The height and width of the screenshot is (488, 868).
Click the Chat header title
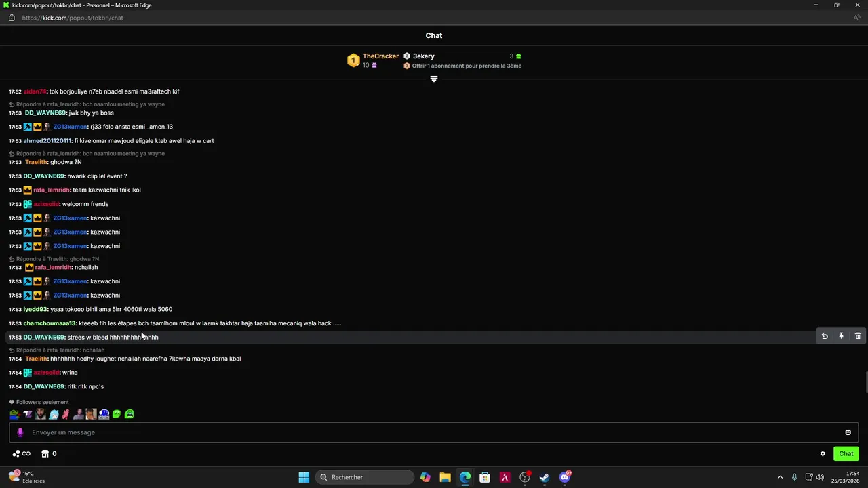[434, 35]
